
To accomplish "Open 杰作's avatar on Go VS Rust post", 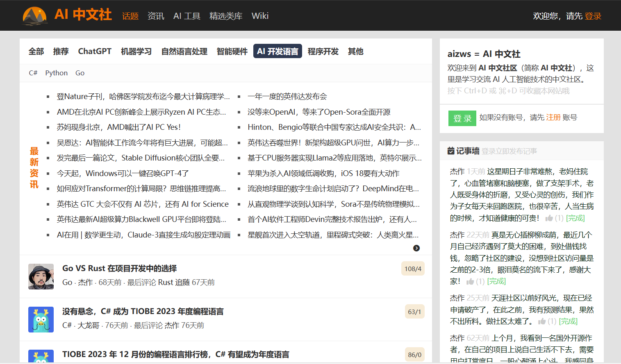I will [x=41, y=276].
